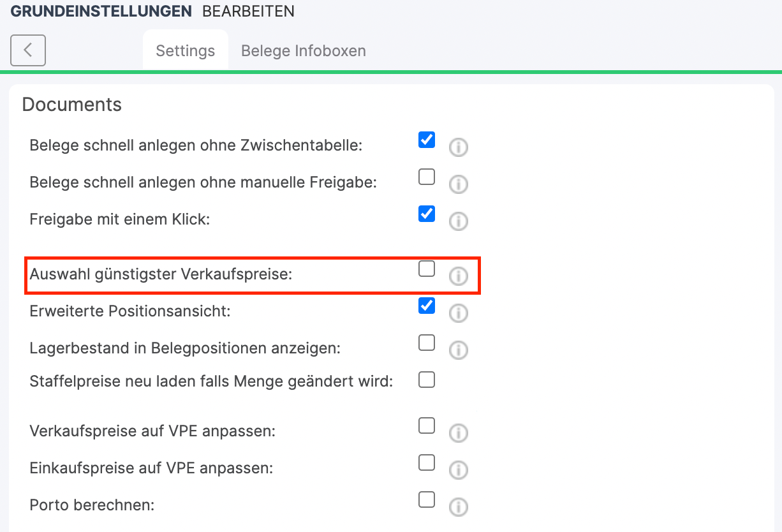Select the Settings tab
Viewport: 782px width, 532px height.
186,50
